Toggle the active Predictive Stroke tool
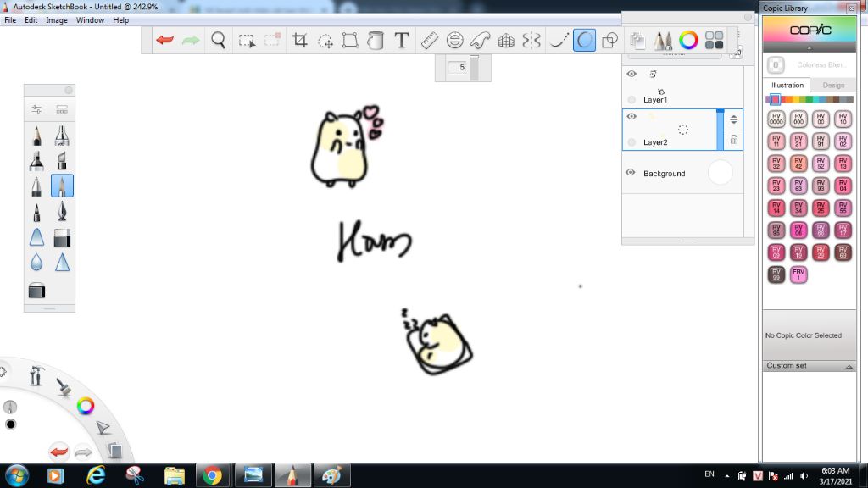The width and height of the screenshot is (868, 488). click(x=585, y=40)
